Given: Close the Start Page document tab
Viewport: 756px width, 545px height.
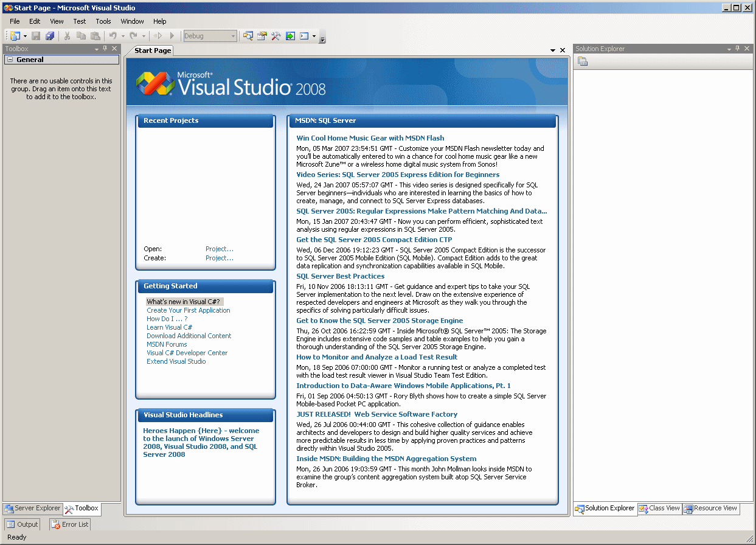Looking at the screenshot, I should point(563,50).
